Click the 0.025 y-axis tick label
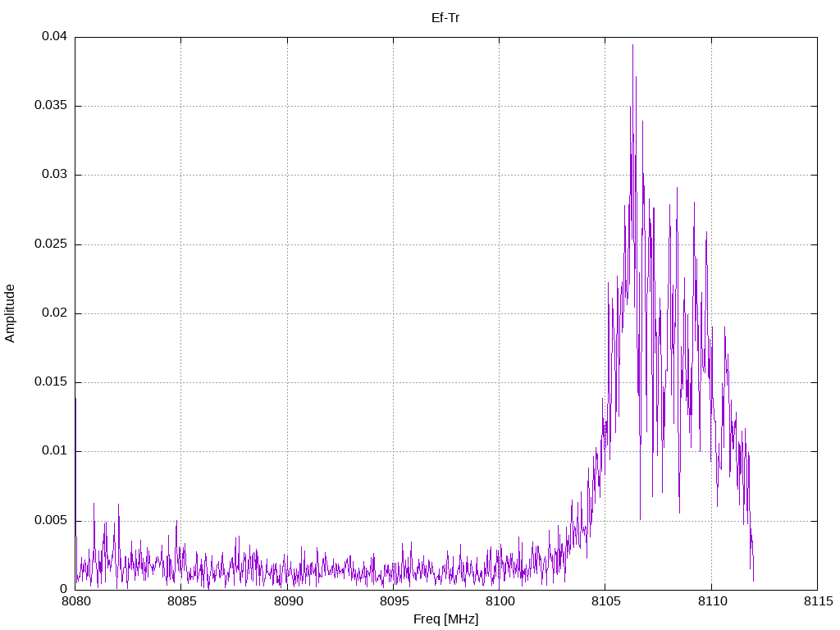This screenshot has width=840, height=630. (x=51, y=244)
